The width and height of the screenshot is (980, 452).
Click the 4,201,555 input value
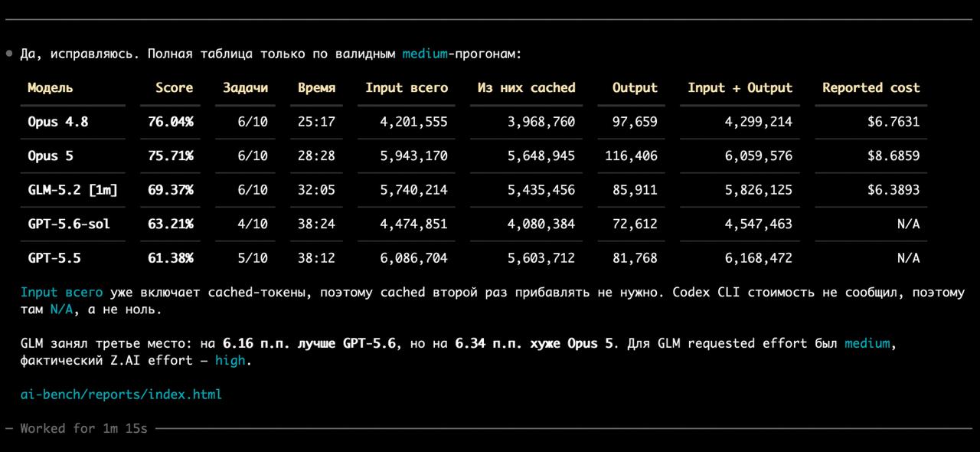pyautogui.click(x=414, y=121)
